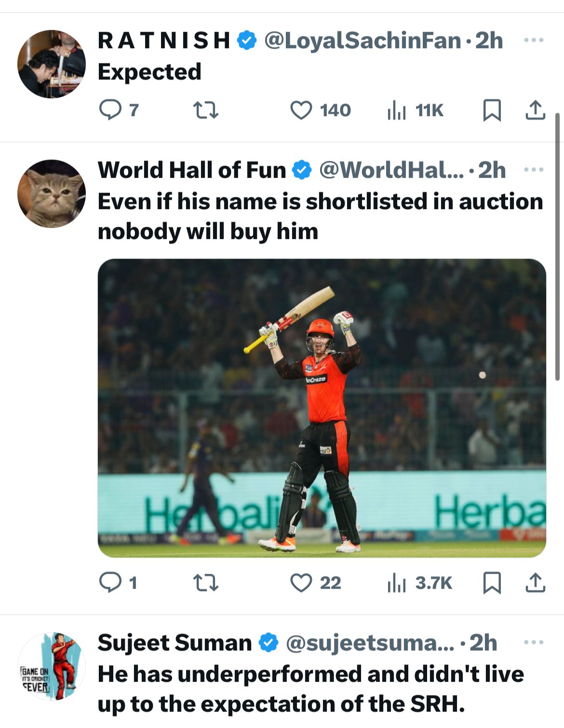Share RATNISH's "Expected" tweet
This screenshot has height=728, width=564.
click(x=535, y=110)
